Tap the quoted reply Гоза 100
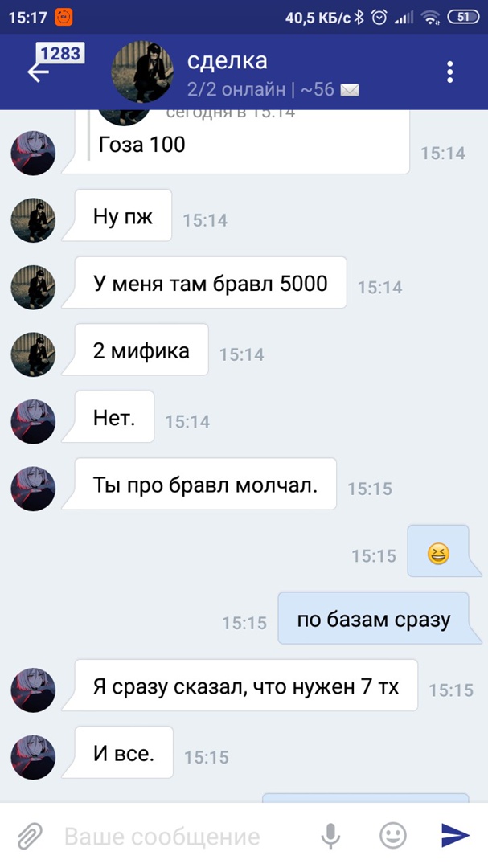This screenshot has width=488, height=868. coord(141,145)
